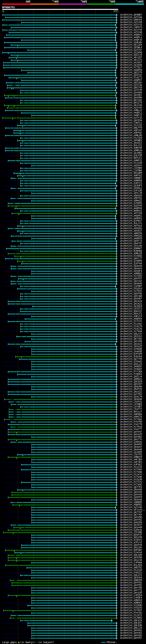Select hit label UniRef100_Q93WL4
The width and height of the screenshot is (146, 644).
131,47
